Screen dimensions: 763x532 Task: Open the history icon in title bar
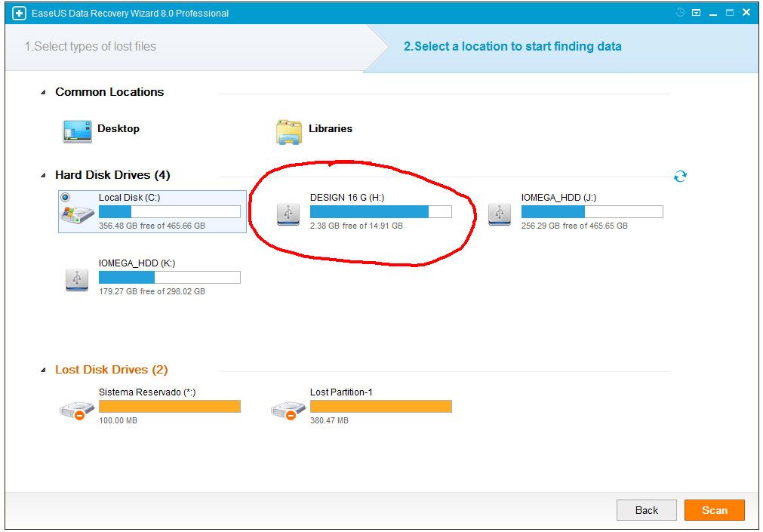pyautogui.click(x=680, y=13)
